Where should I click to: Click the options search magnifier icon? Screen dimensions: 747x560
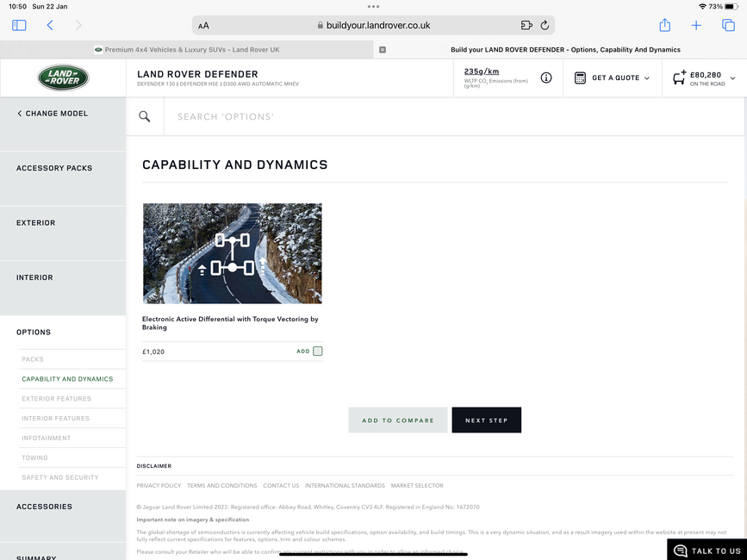click(x=145, y=116)
